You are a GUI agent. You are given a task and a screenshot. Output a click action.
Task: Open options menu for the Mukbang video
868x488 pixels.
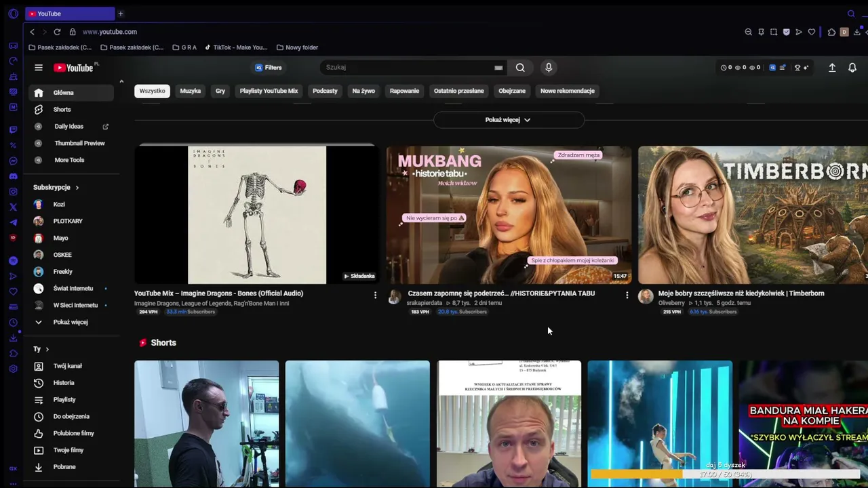pyautogui.click(x=627, y=295)
